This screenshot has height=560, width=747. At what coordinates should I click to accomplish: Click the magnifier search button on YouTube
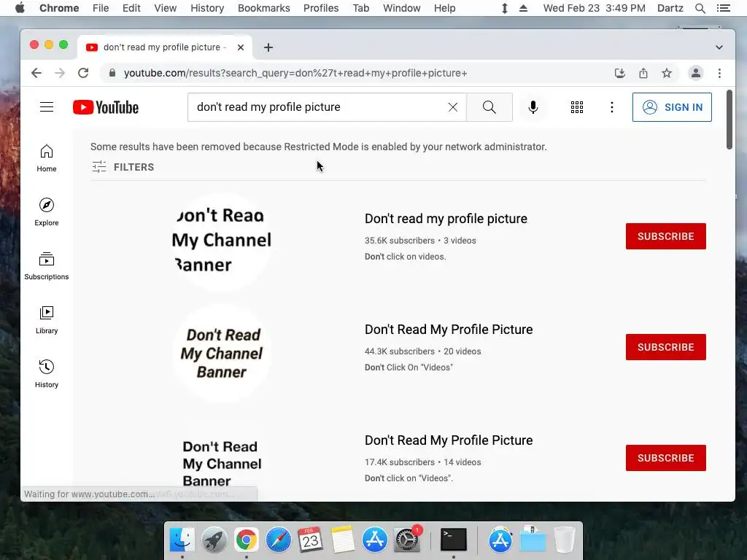(x=489, y=107)
